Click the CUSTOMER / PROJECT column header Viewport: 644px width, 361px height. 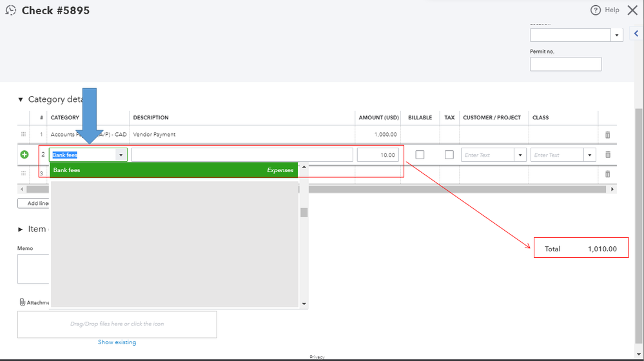492,117
